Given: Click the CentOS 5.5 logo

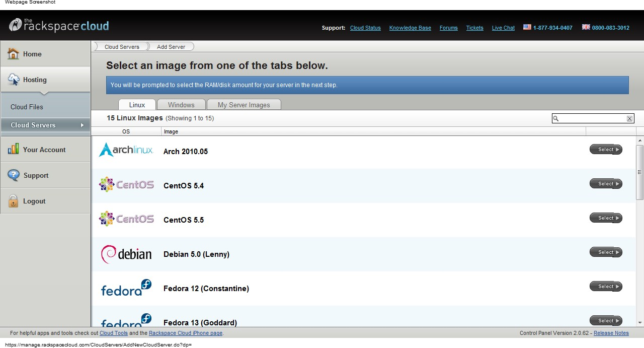Looking at the screenshot, I should pos(126,219).
